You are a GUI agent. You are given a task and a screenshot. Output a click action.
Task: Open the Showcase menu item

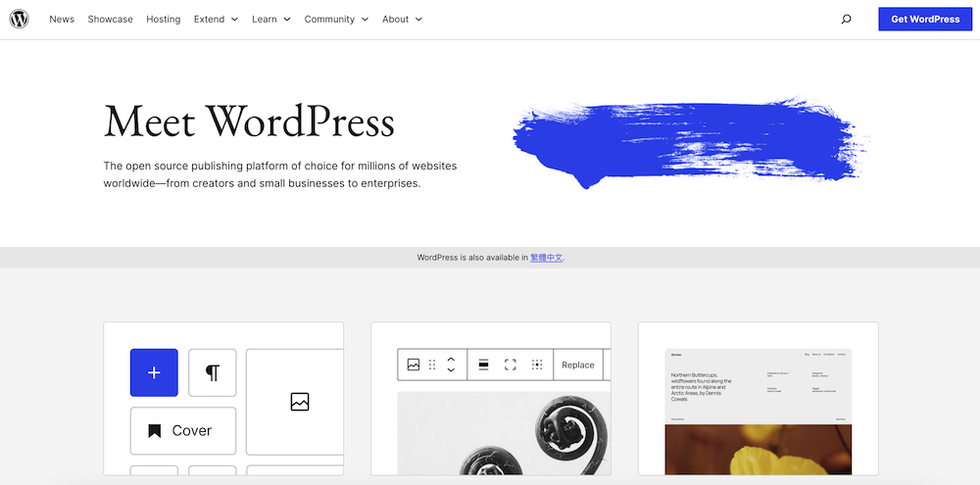click(x=110, y=20)
